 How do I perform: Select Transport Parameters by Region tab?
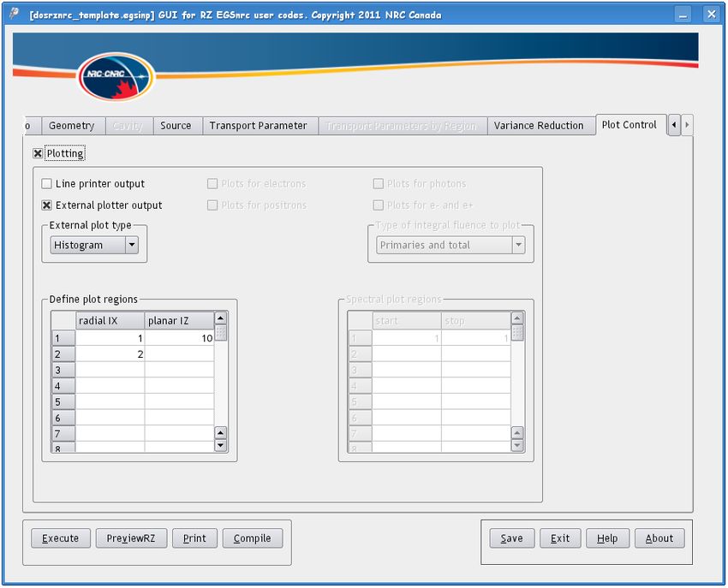coord(402,126)
